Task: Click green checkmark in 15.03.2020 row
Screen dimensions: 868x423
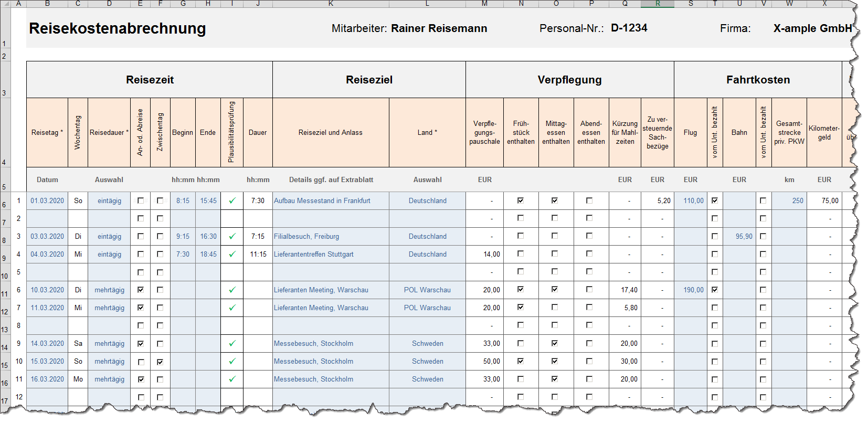Action: point(232,361)
